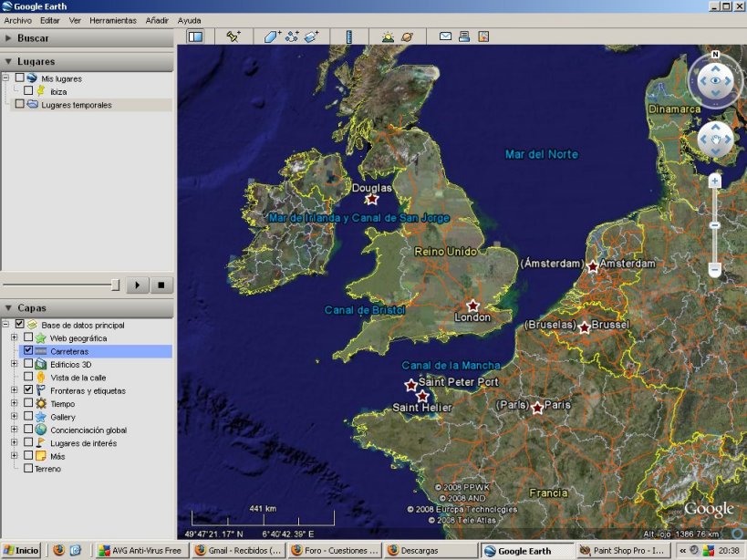The width and height of the screenshot is (747, 560).
Task: Click the tour speed slider handle
Action: pyautogui.click(x=115, y=285)
